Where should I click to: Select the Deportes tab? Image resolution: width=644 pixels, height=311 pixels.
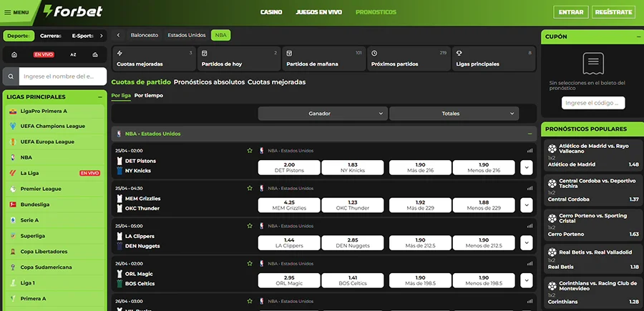click(x=19, y=36)
